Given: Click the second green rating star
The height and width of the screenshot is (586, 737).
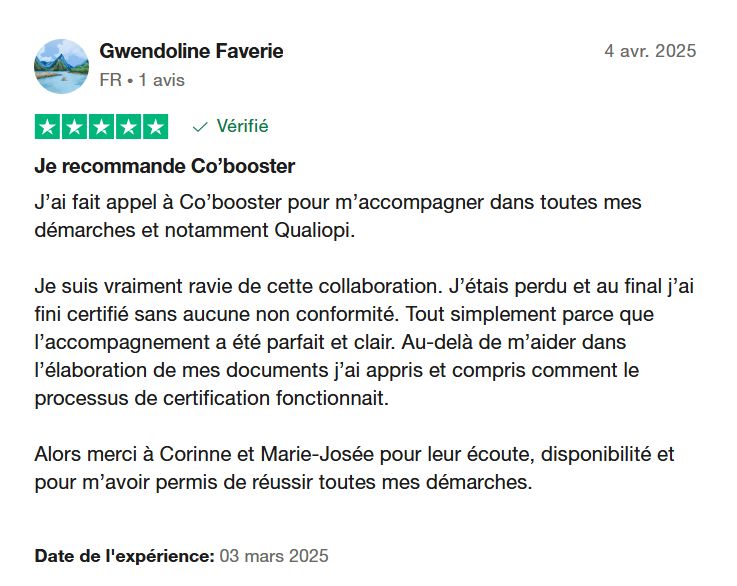Looking at the screenshot, I should [75, 127].
